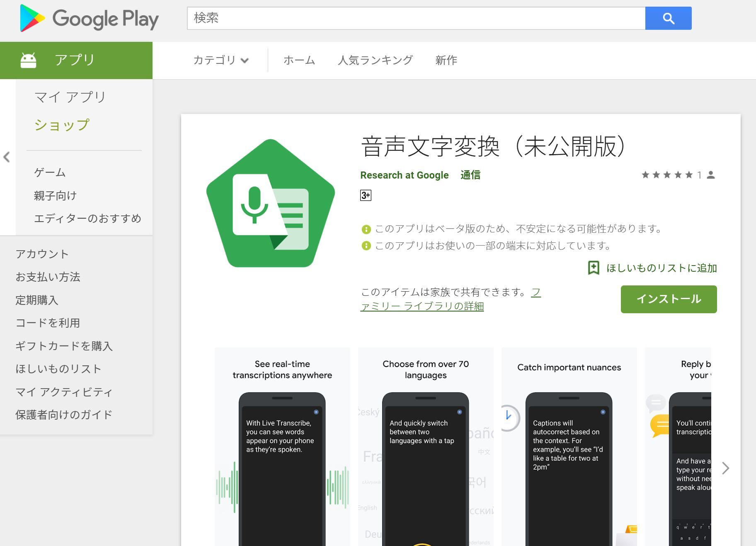Open the 通信 category link

point(470,175)
